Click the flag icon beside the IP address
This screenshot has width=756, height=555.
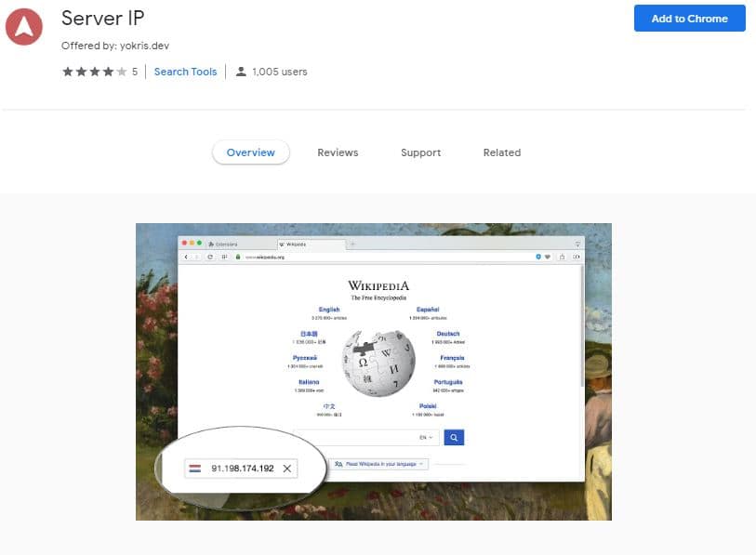194,469
